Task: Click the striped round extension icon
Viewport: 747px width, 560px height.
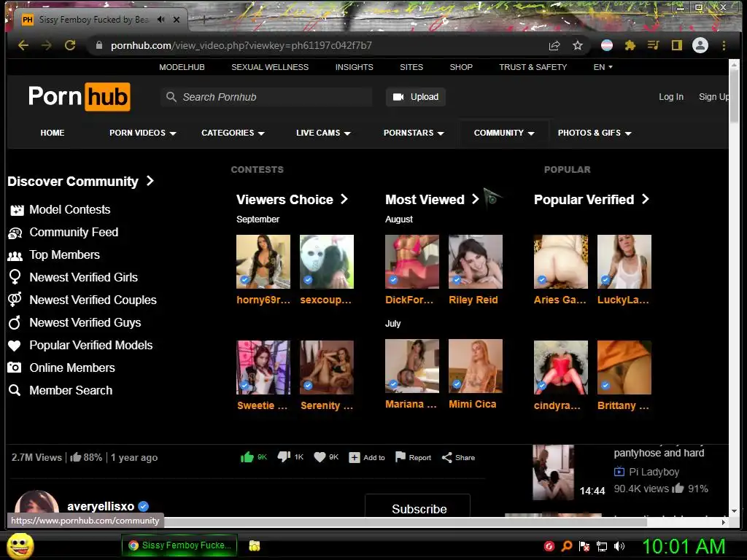Action: tap(606, 45)
